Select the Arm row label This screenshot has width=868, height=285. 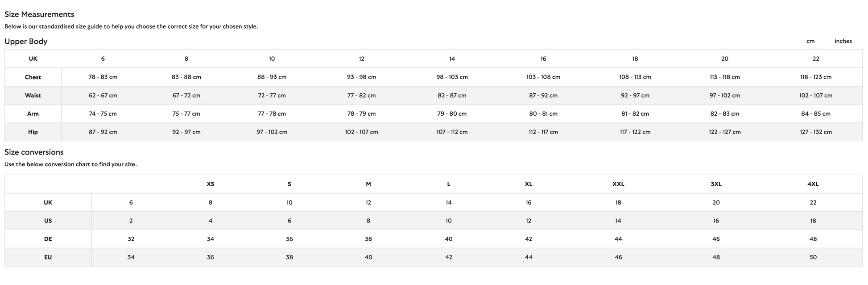(x=33, y=114)
